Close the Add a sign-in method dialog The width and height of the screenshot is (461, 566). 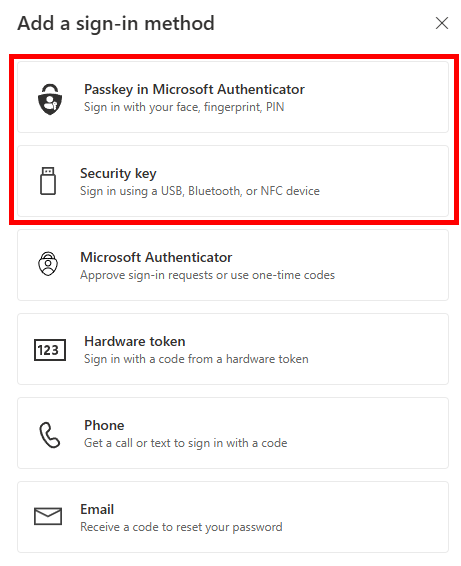[442, 23]
